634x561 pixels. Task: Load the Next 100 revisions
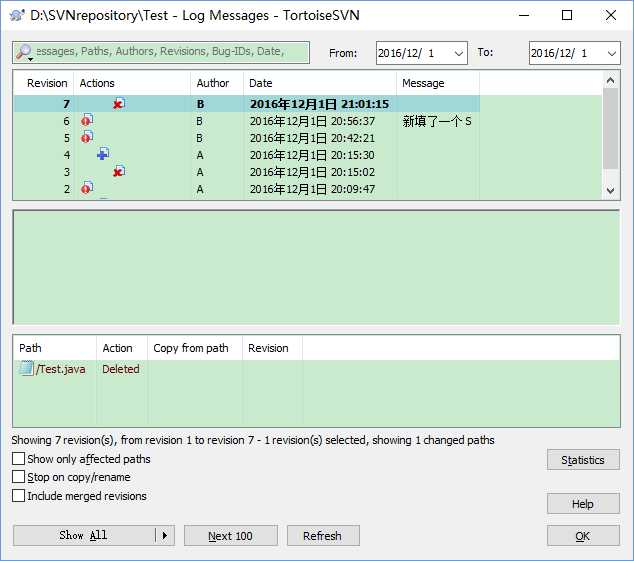click(x=230, y=536)
